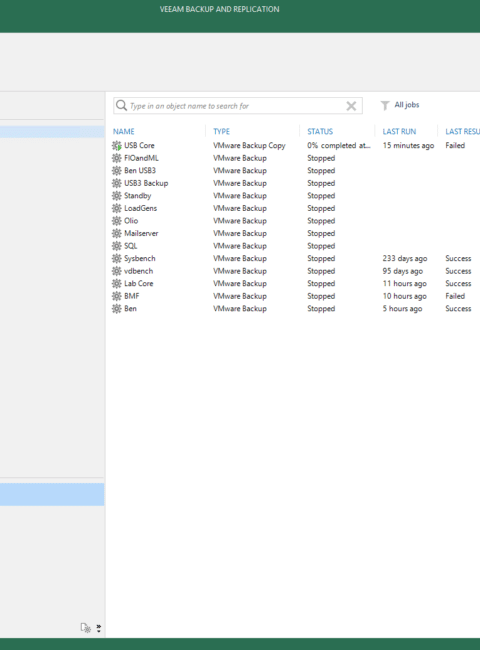Sort jobs by TYPE column
The width and height of the screenshot is (480, 650).
tap(221, 131)
